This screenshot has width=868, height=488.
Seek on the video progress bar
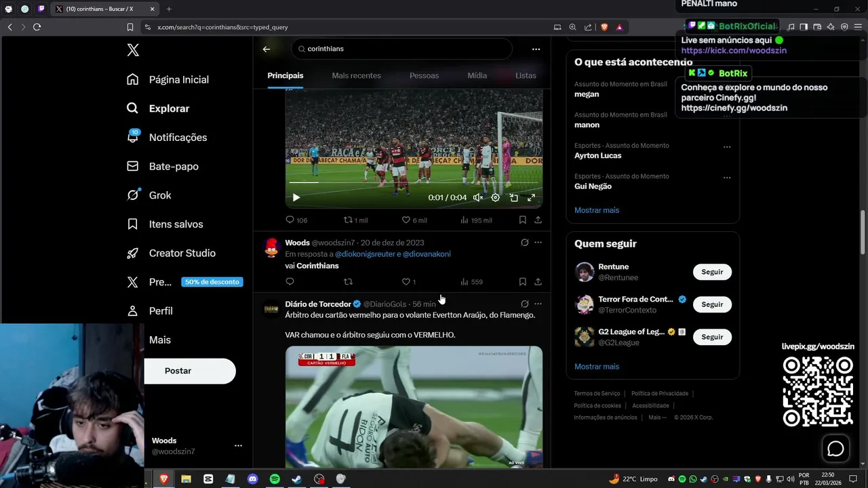pyautogui.click(x=414, y=182)
